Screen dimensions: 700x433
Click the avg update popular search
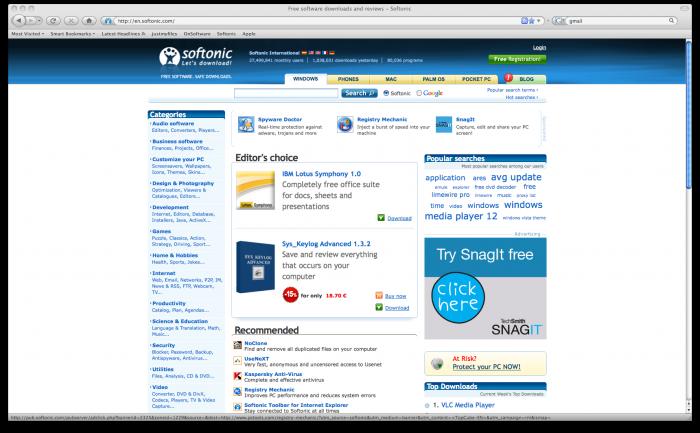click(x=516, y=177)
